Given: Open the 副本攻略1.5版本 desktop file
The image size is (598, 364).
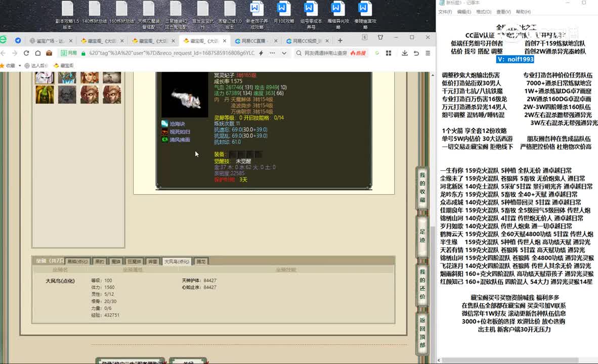Looking at the screenshot, I should coord(67,15).
